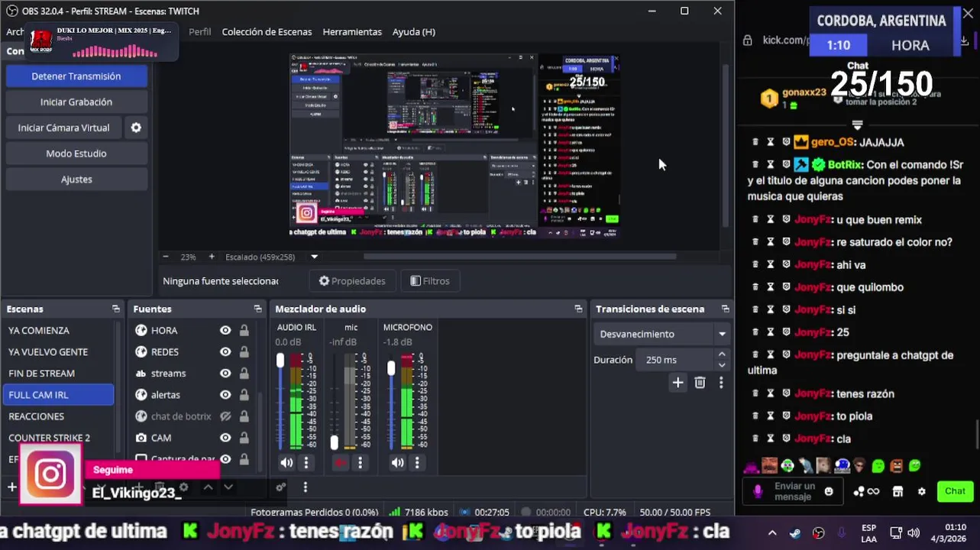The image size is (980, 550).
Task: Adjust the AUDIO IRL volume fader
Action: (x=280, y=361)
